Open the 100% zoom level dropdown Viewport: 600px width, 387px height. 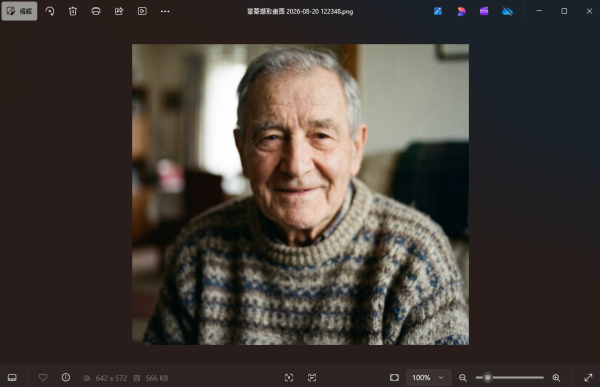[429, 378]
